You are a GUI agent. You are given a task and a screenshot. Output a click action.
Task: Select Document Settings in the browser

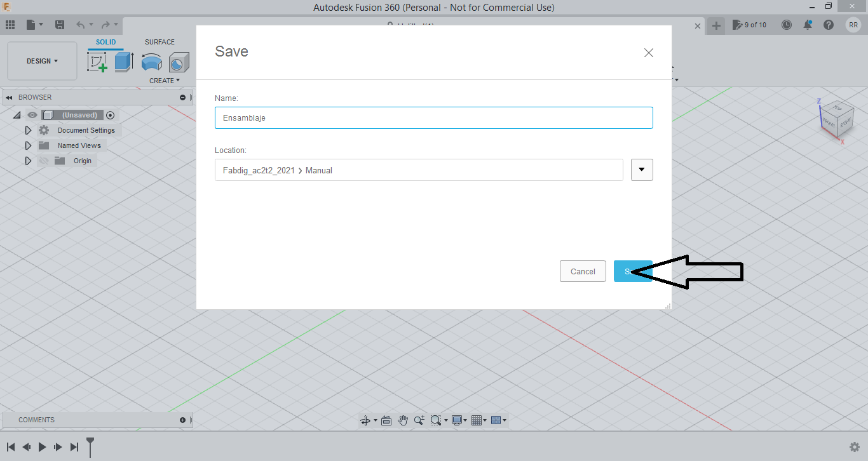point(86,130)
